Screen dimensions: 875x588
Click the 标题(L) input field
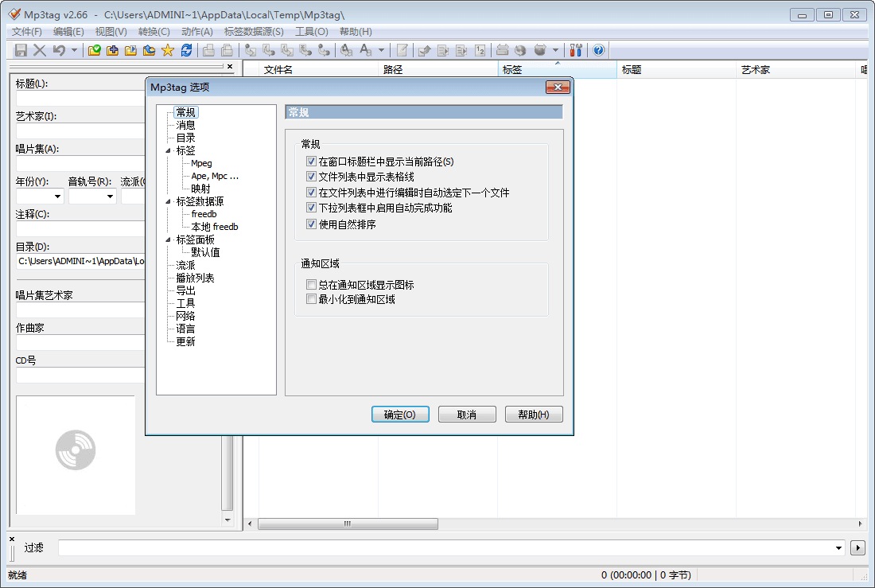[80, 99]
